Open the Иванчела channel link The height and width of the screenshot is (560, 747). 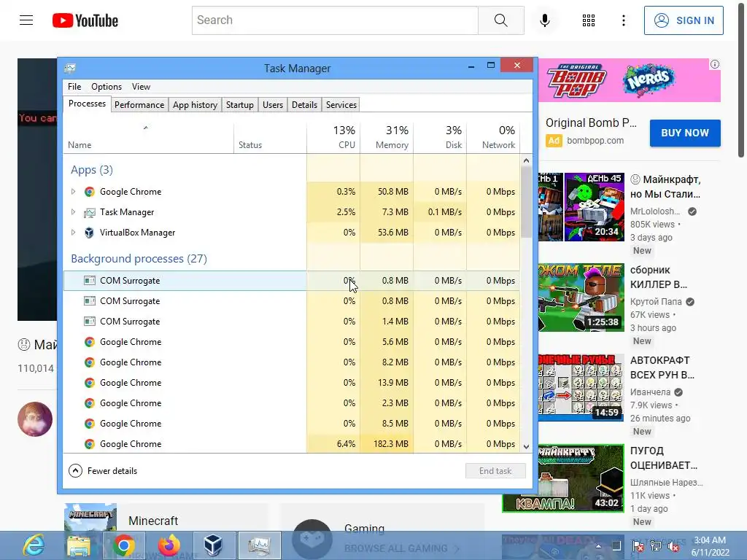650,392
